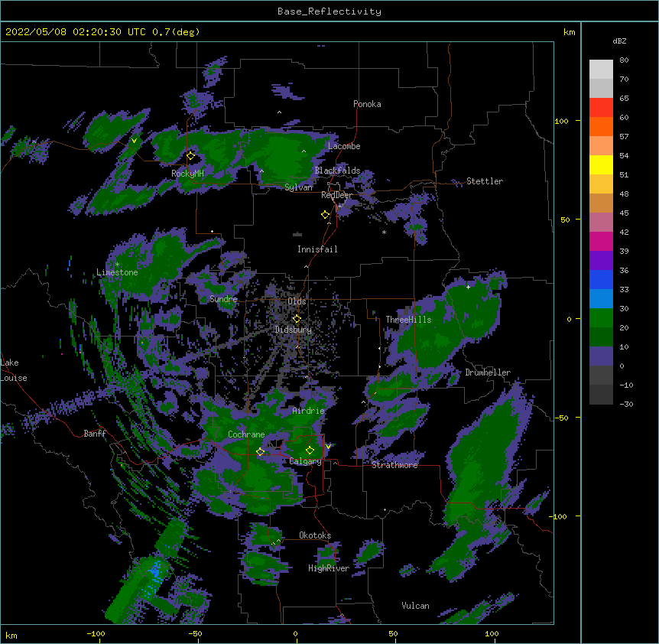Screen dimensions: 659x644
Task: Click the -100 tick label on bottom axis
Action: [x=96, y=633]
